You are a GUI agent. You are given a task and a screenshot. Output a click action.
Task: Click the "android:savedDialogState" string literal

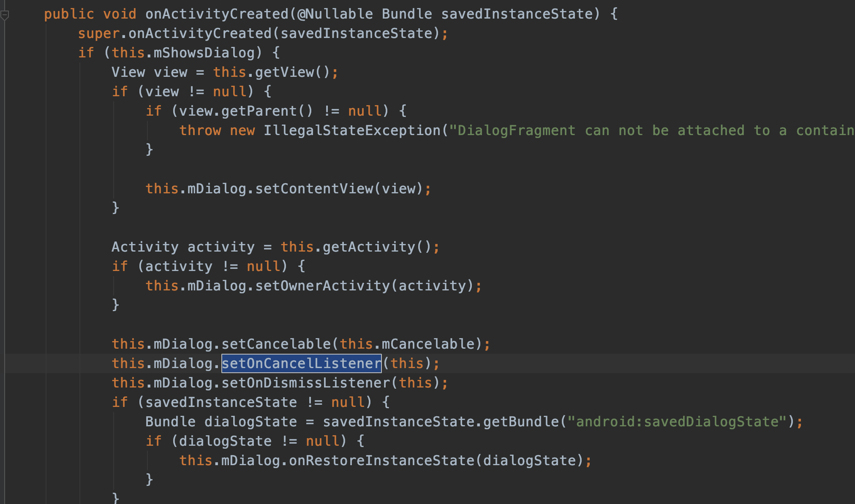point(677,422)
